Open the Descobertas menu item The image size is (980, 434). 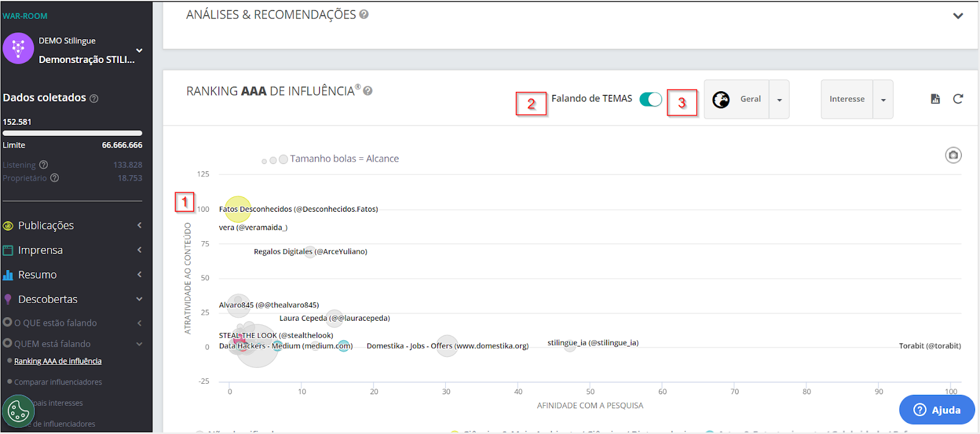coord(48,299)
